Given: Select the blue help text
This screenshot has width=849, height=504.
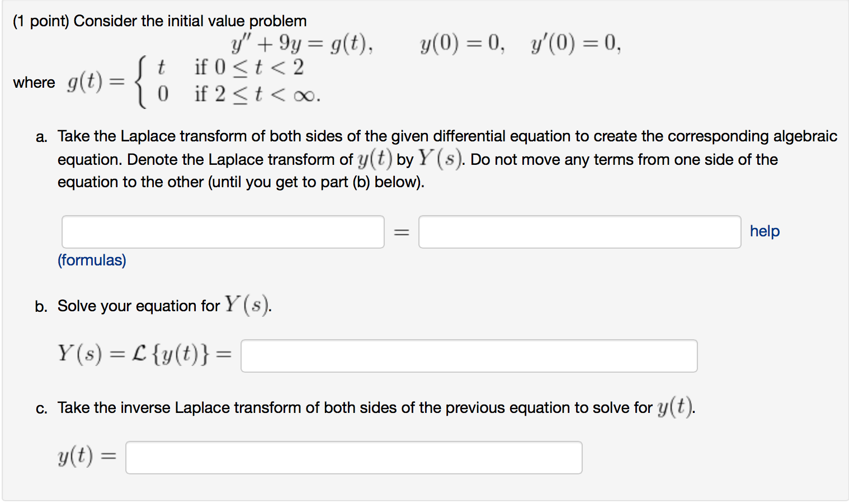Looking at the screenshot, I should pos(765,231).
